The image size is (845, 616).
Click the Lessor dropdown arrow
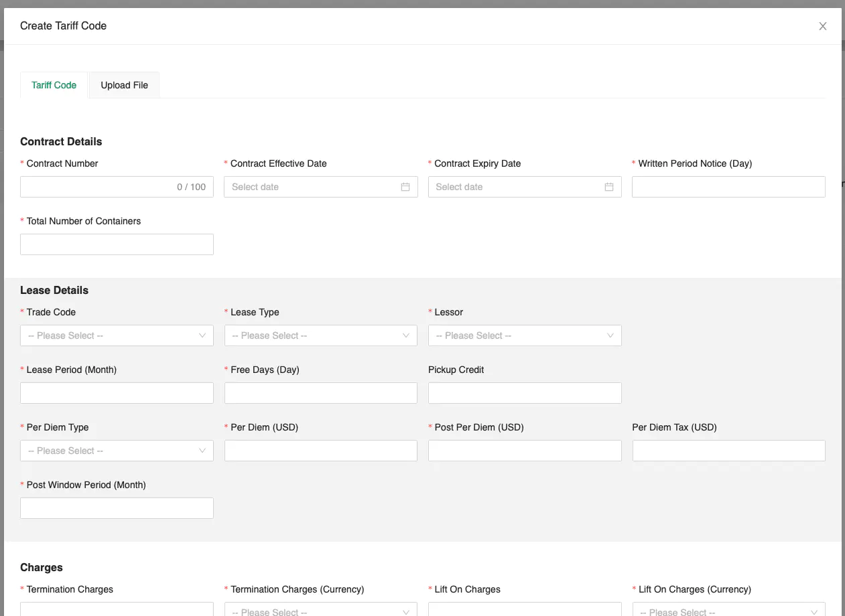[610, 335]
